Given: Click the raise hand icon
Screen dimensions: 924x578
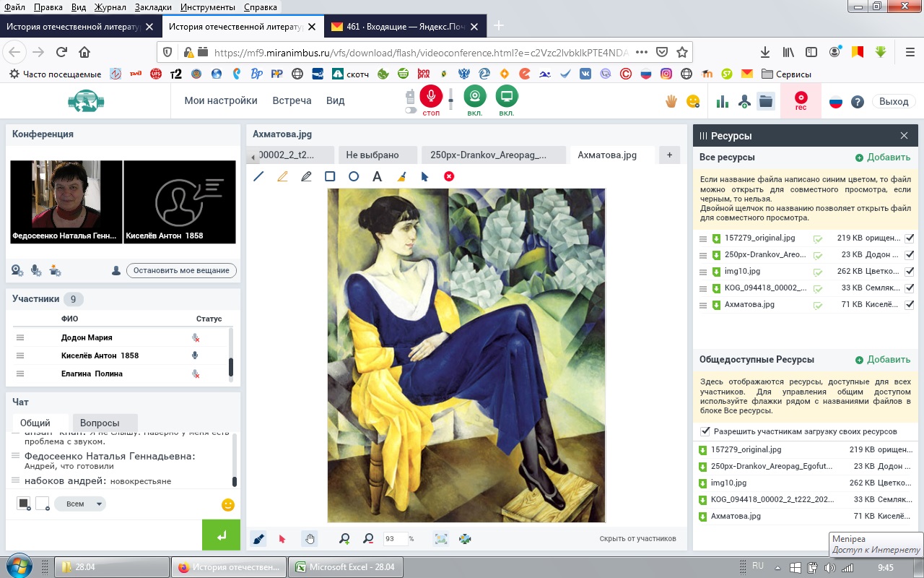Looking at the screenshot, I should point(671,102).
